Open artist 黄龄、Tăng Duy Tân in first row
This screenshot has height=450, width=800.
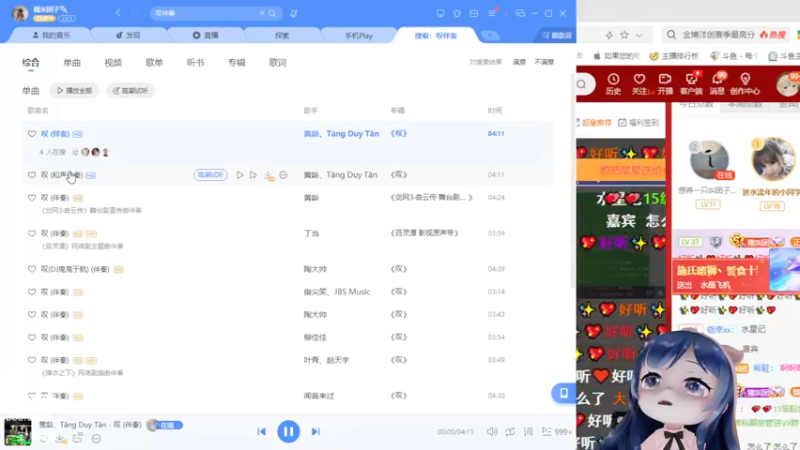pyautogui.click(x=341, y=133)
